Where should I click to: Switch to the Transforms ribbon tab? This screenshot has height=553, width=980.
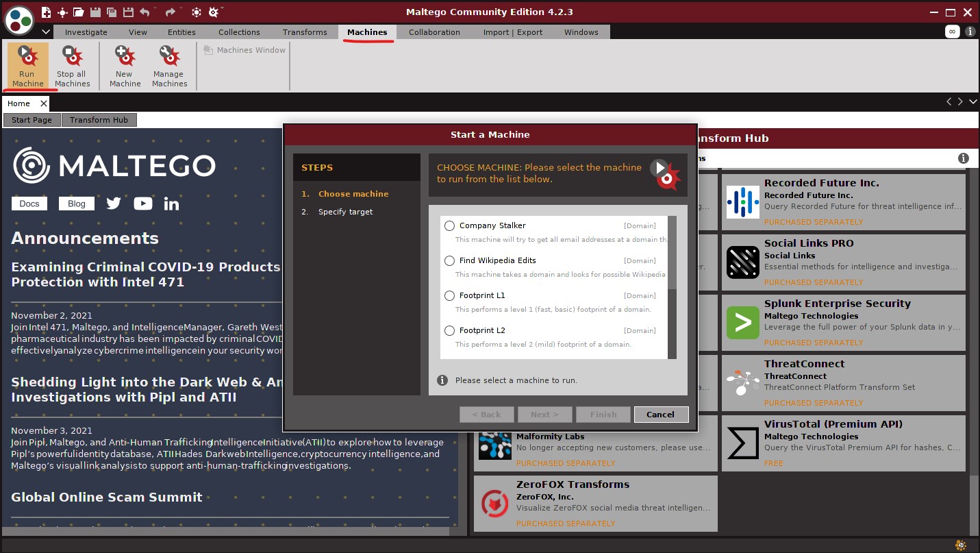click(x=305, y=32)
